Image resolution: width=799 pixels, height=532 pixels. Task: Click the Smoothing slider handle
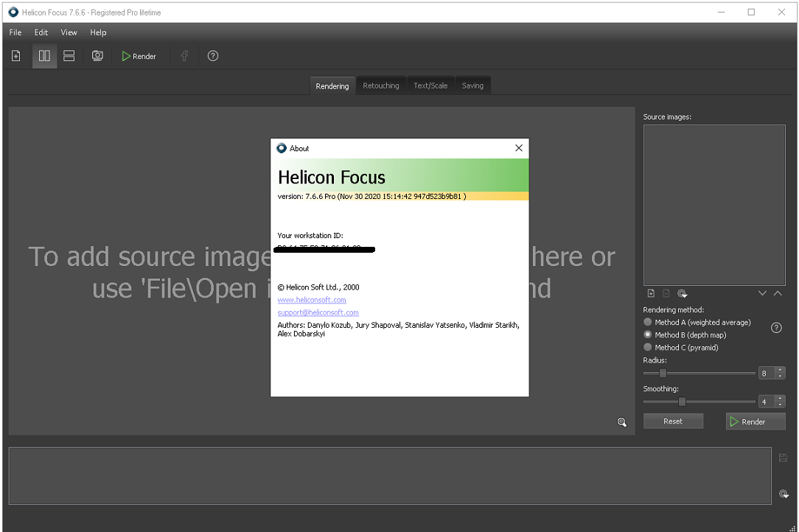pos(682,402)
